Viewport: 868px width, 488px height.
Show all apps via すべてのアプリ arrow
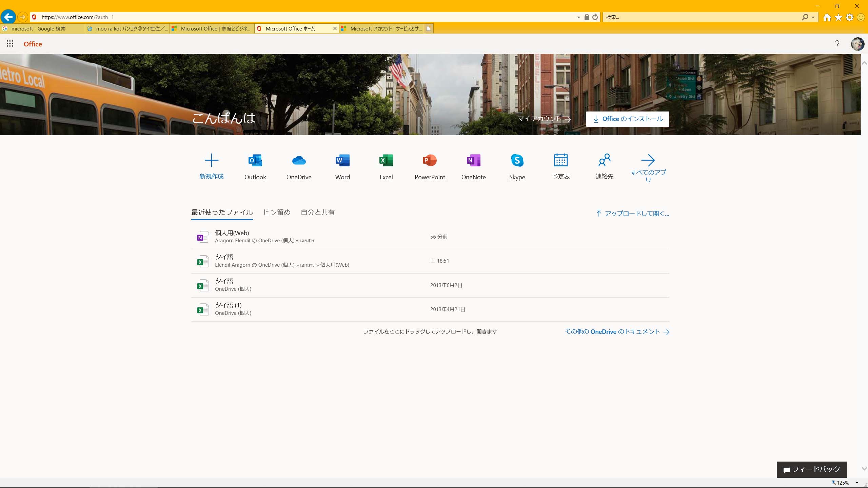click(648, 160)
